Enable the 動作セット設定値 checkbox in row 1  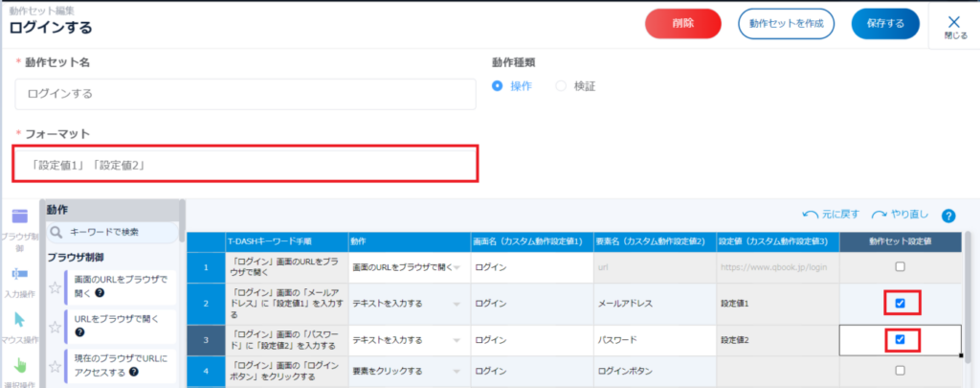tap(900, 266)
